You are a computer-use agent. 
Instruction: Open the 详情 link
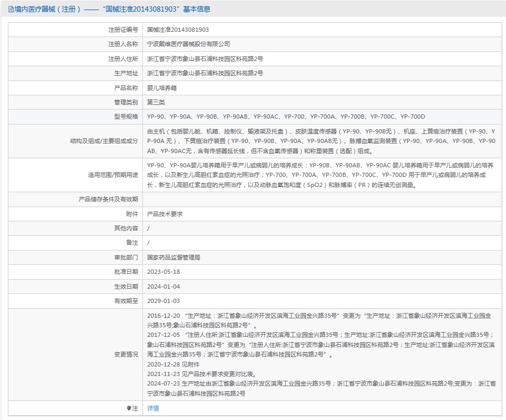[153, 408]
